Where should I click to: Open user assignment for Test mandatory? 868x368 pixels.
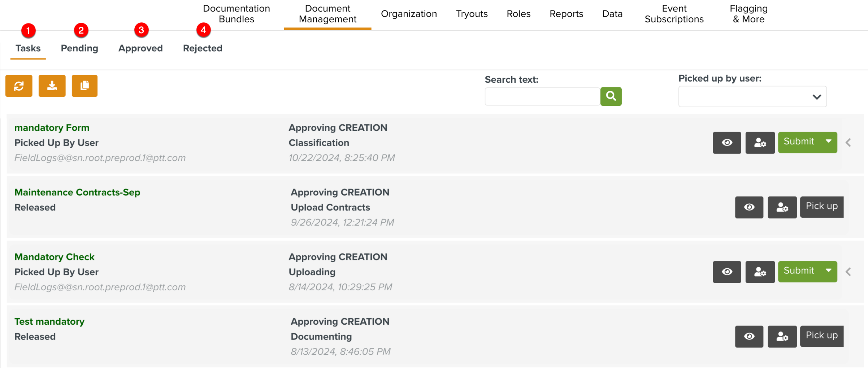[x=782, y=337]
